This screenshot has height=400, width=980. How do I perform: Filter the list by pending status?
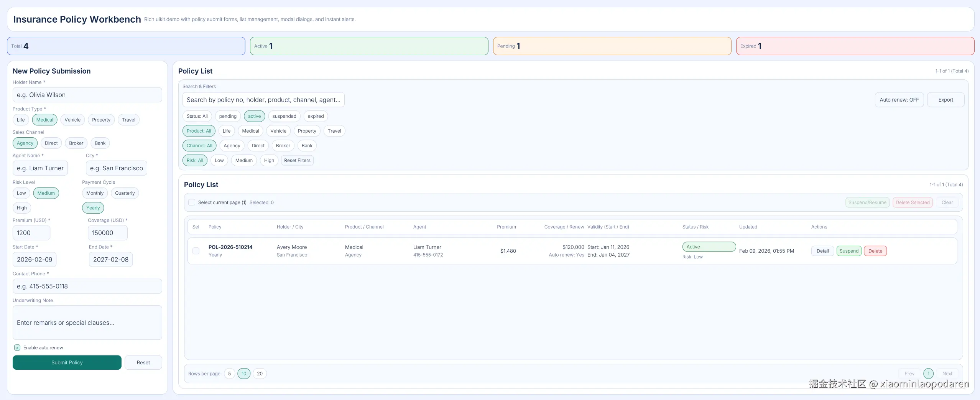228,116
